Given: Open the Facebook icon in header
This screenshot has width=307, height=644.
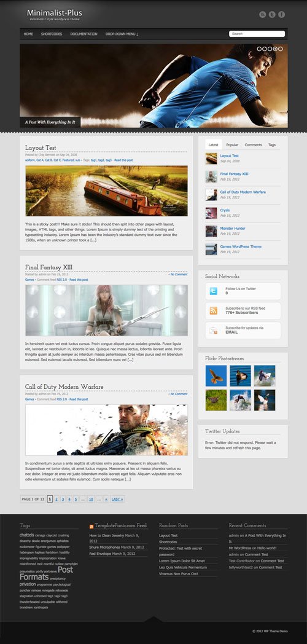Looking at the screenshot, I should coord(282,14).
